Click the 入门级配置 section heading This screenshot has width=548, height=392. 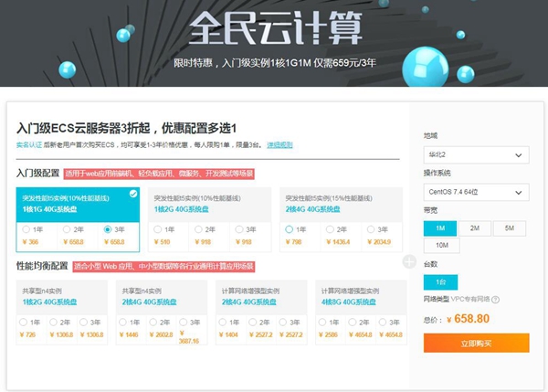[x=38, y=173]
